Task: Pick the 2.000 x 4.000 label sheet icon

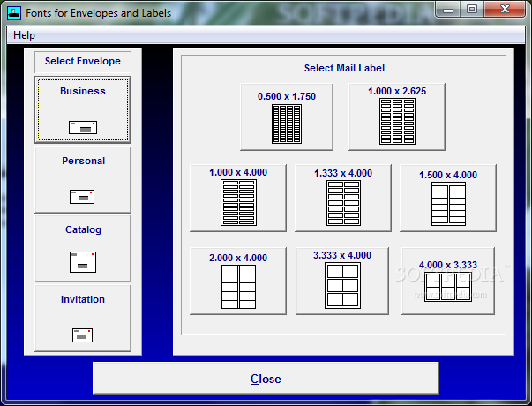Action: coord(238,287)
